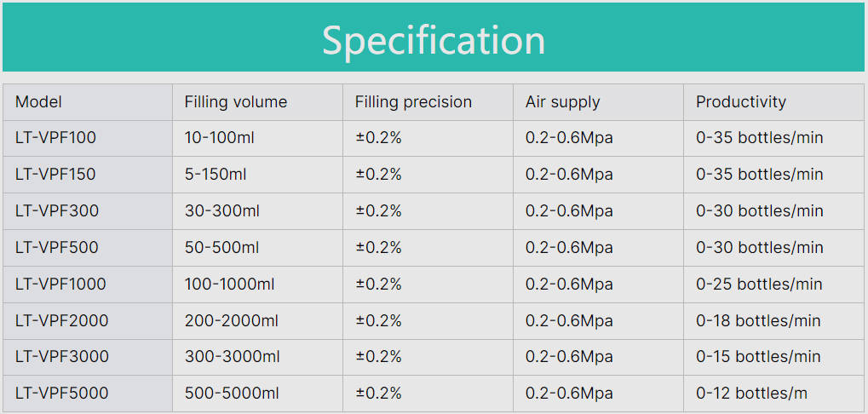Select the 0-18 bottles/min productivity cell
The height and width of the screenshot is (414, 868).
click(x=758, y=321)
